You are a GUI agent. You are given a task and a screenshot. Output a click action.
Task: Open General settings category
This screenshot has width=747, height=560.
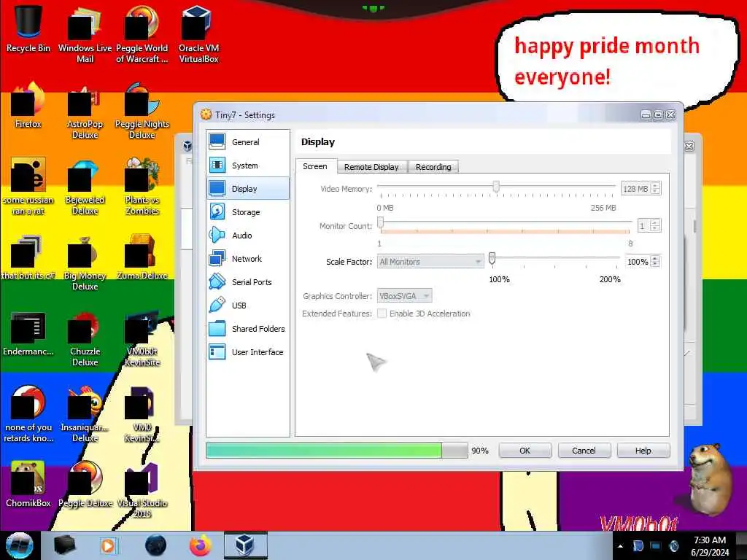pos(248,142)
